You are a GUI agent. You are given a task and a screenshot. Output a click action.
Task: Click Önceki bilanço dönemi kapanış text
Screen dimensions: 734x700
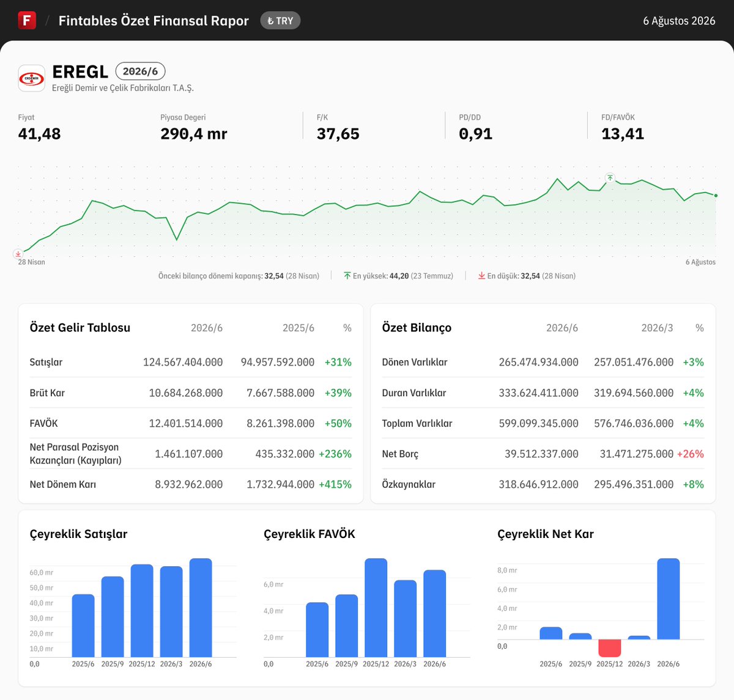point(239,276)
